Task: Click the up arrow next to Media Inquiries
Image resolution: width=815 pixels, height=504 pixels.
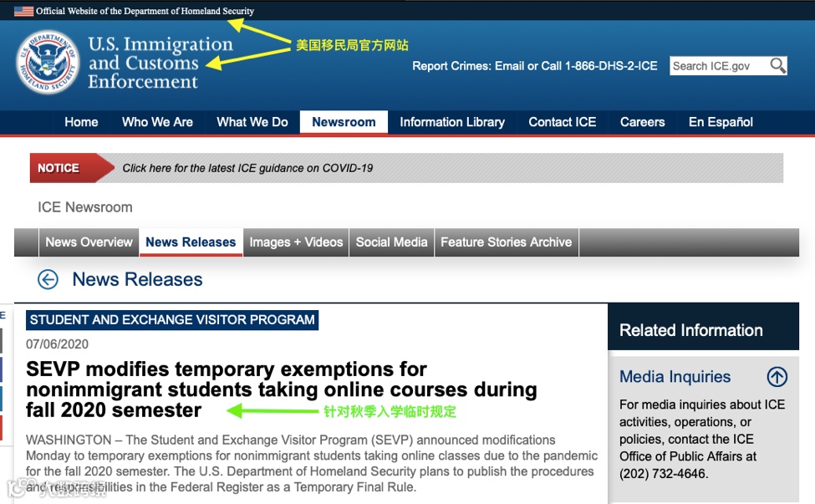Action: (777, 377)
